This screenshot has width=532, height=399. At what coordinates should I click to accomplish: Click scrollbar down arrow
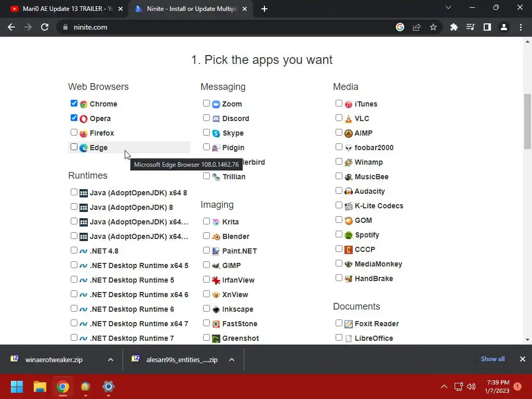coord(527,339)
